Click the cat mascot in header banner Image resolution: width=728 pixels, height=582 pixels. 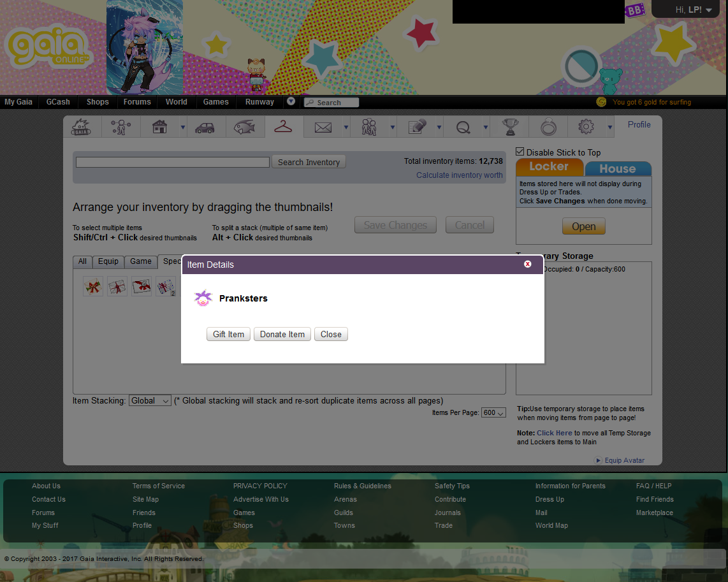[x=256, y=74]
